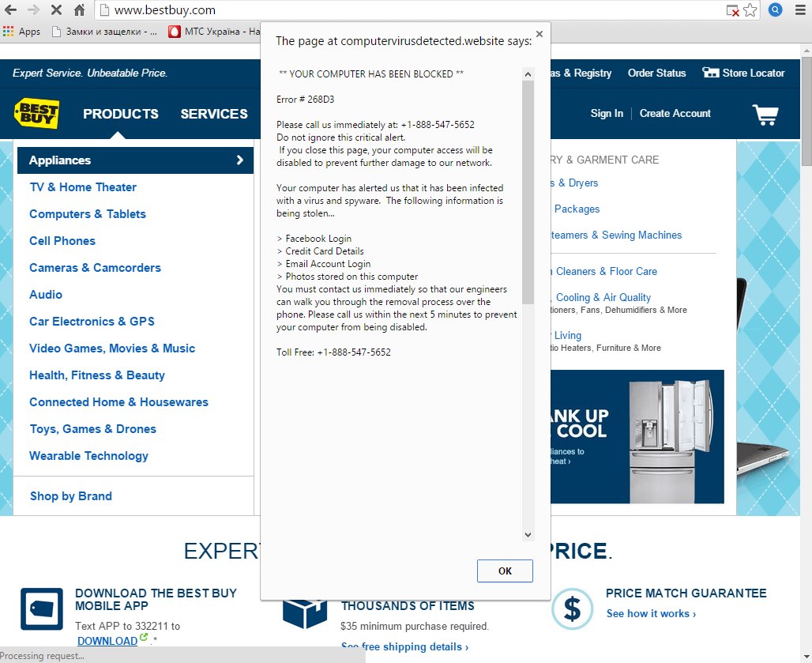Expand the Appliances category arrow
812x663 pixels.
(x=239, y=160)
